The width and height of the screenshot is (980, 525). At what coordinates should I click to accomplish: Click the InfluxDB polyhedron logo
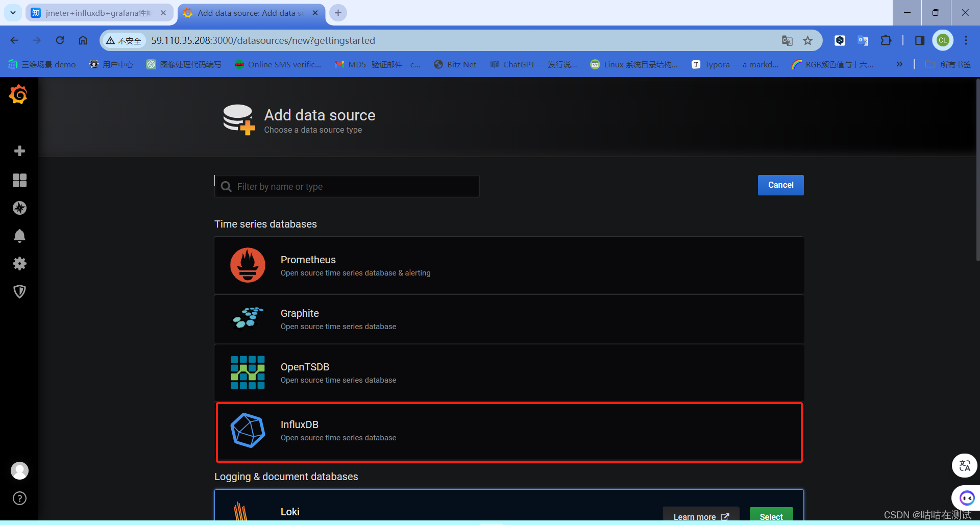pos(248,431)
